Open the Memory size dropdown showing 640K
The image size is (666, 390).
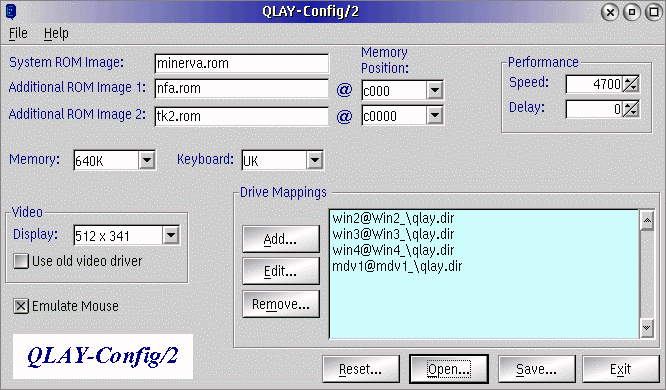click(x=147, y=160)
